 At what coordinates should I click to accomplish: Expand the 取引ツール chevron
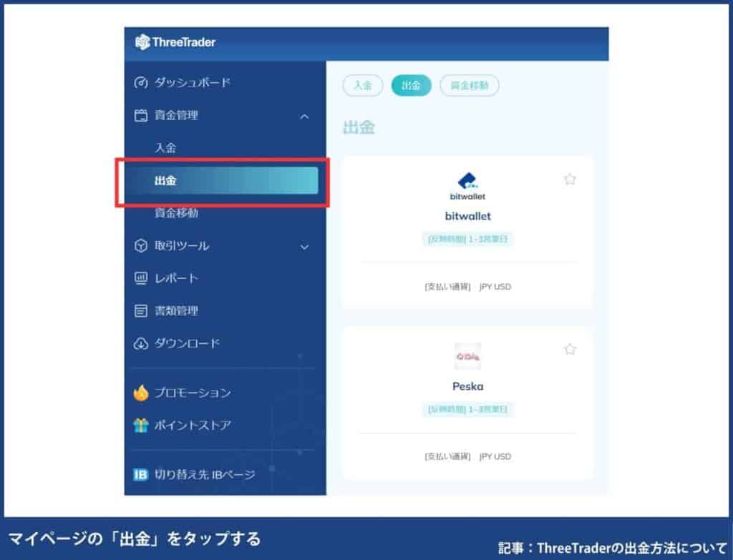[x=304, y=247]
